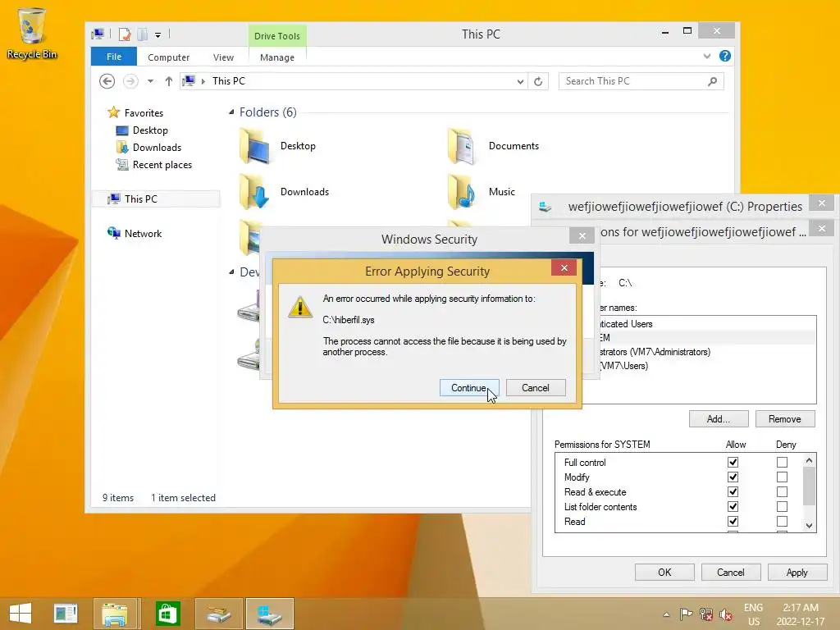Toggle Allow for Full control

pyautogui.click(x=733, y=462)
